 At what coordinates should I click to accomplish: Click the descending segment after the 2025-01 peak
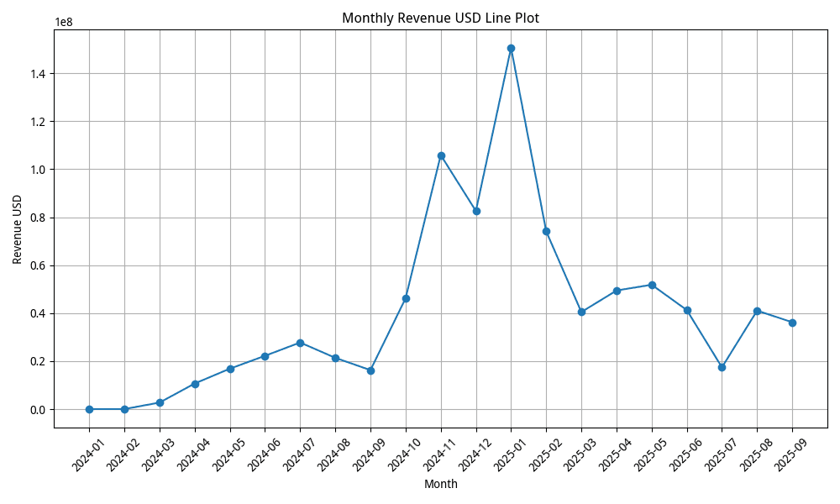click(529, 139)
